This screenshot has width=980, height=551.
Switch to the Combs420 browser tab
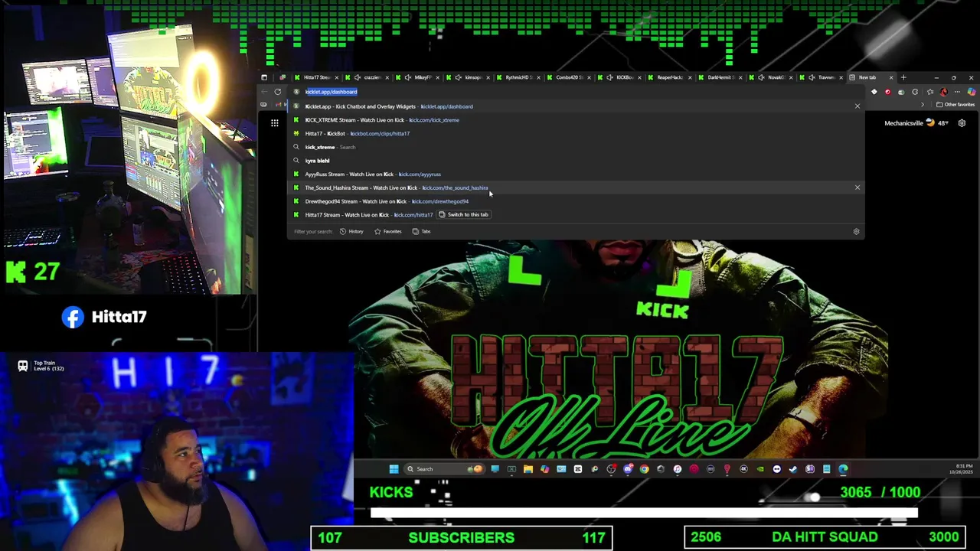pyautogui.click(x=568, y=77)
